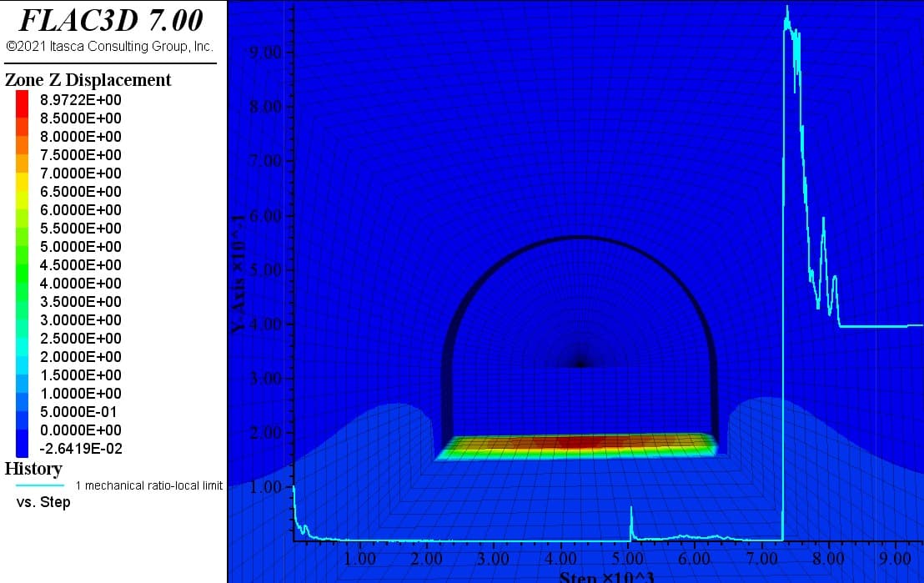Click the Y-axis tick label 3.00

coord(265,379)
